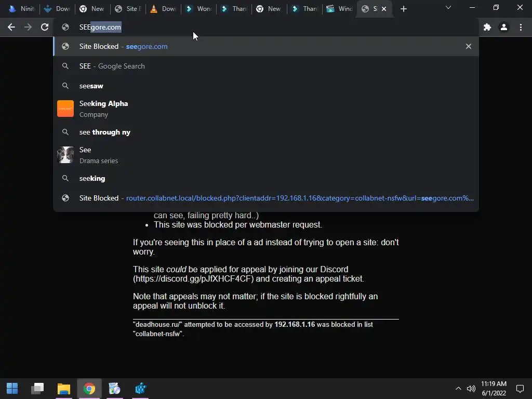
Task: Open the Windows Start menu
Action: (x=12, y=389)
